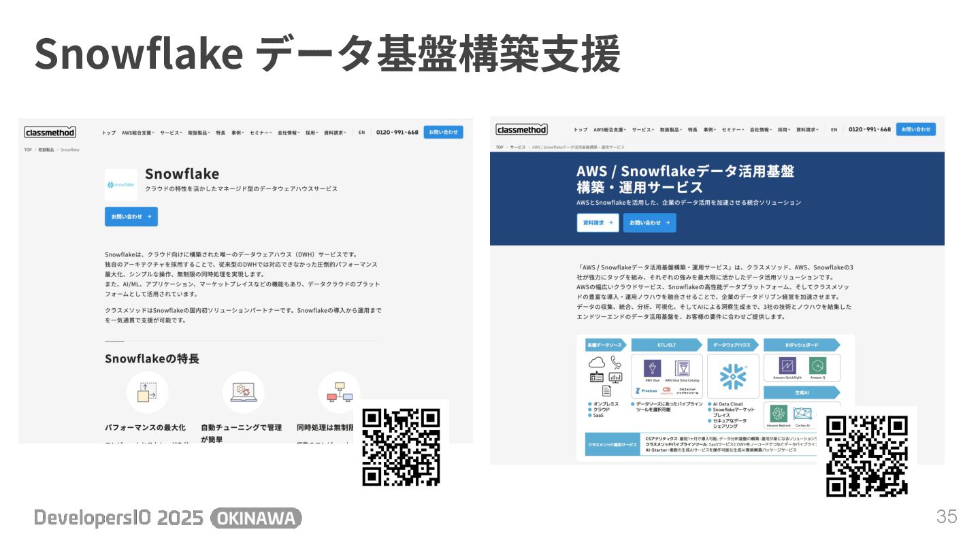This screenshot has height=551, width=980.
Task: Click お問い合わせ → button below the Snowflake heading
Action: click(x=131, y=216)
